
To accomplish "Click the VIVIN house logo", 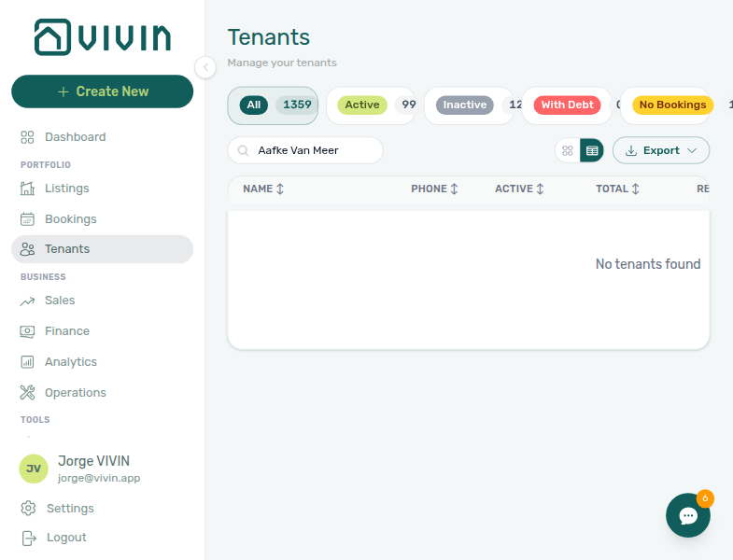I will pyautogui.click(x=52, y=37).
